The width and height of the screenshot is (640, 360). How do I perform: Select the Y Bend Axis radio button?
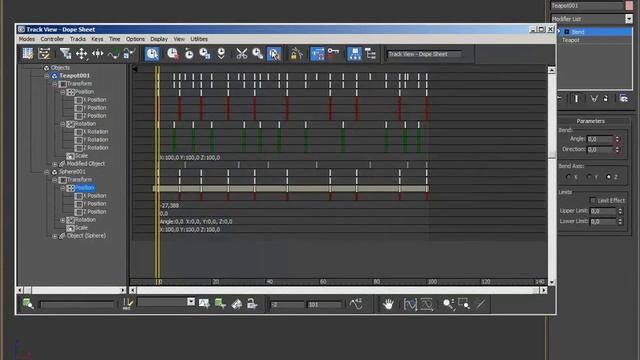pos(589,177)
